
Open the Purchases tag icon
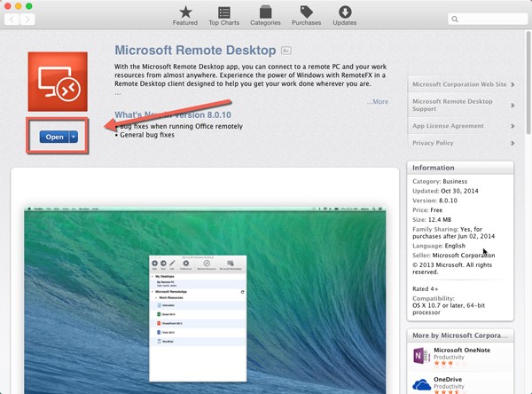(307, 12)
